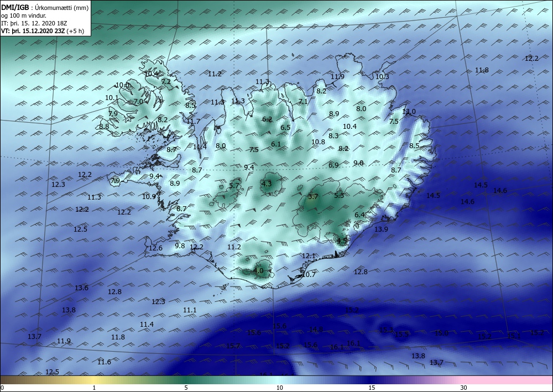Image resolution: width=553 pixels, height=392 pixels.
Task: Select the map value 8.8
Action: pos(104,126)
